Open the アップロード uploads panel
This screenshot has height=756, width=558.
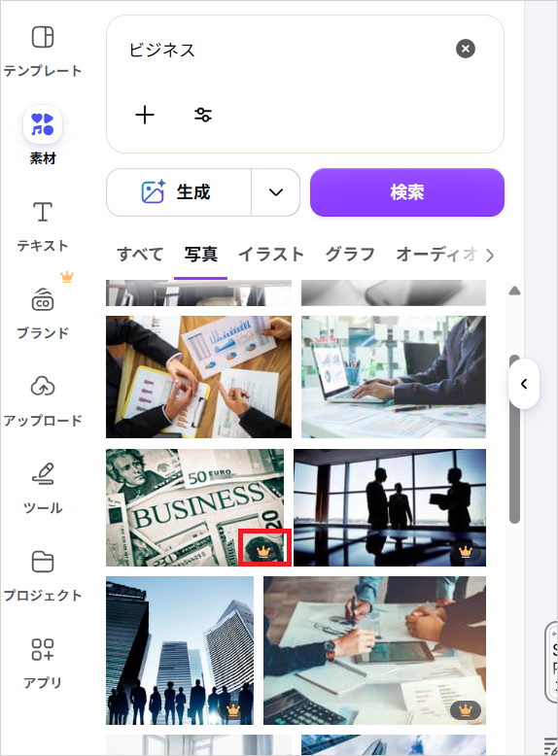click(43, 400)
